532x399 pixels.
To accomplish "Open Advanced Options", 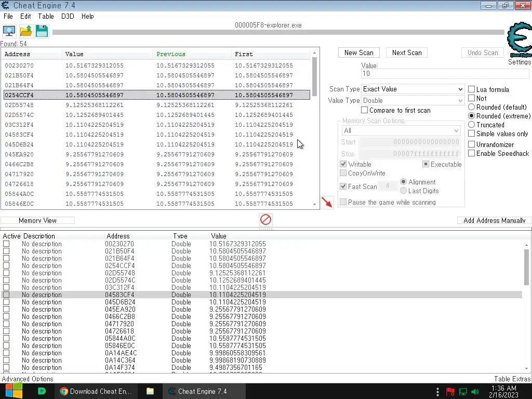I will 28,379.
